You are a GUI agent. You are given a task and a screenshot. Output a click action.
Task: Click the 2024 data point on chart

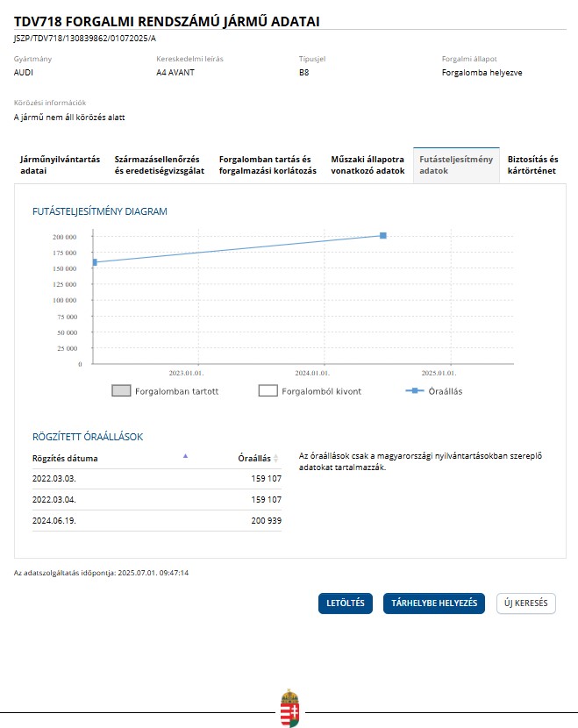click(383, 236)
